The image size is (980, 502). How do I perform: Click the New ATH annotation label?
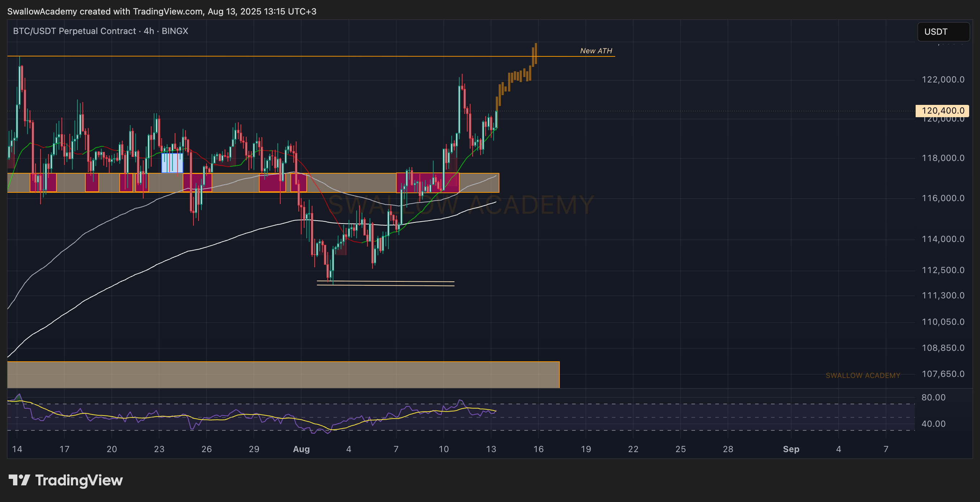click(x=596, y=51)
